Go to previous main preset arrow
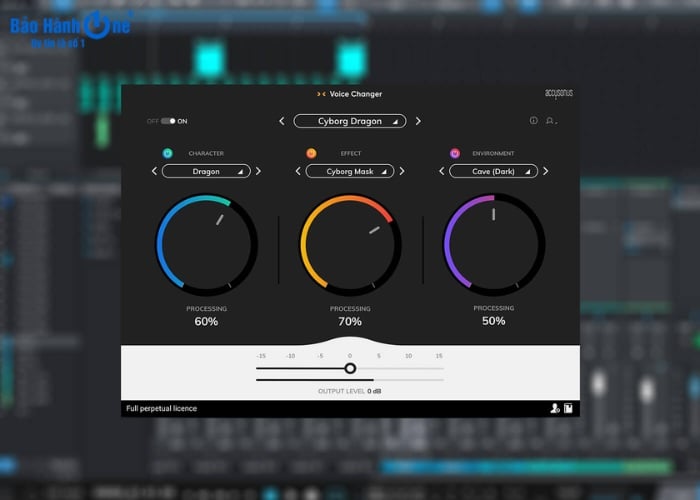This screenshot has width=700, height=500. (x=282, y=121)
